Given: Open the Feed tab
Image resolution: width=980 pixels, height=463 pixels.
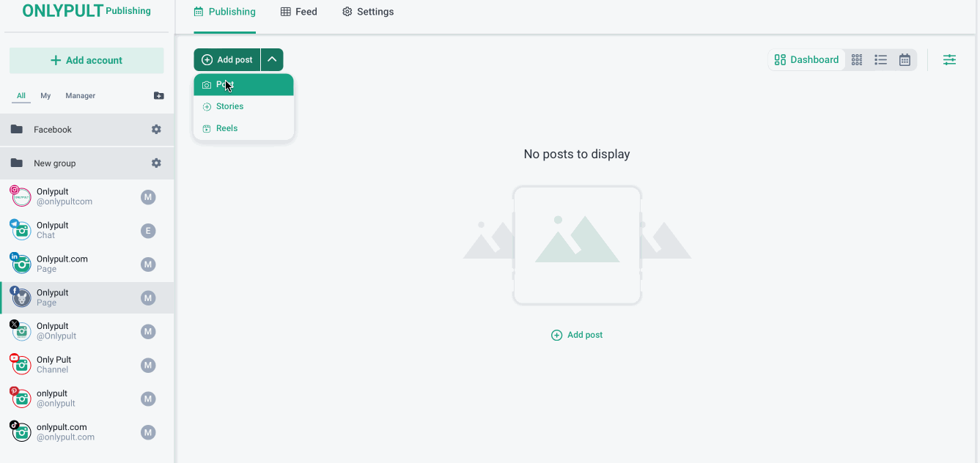Looking at the screenshot, I should (299, 12).
